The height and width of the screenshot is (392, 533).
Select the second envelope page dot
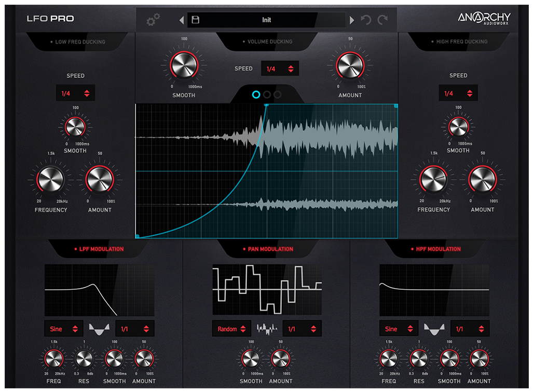coord(267,94)
